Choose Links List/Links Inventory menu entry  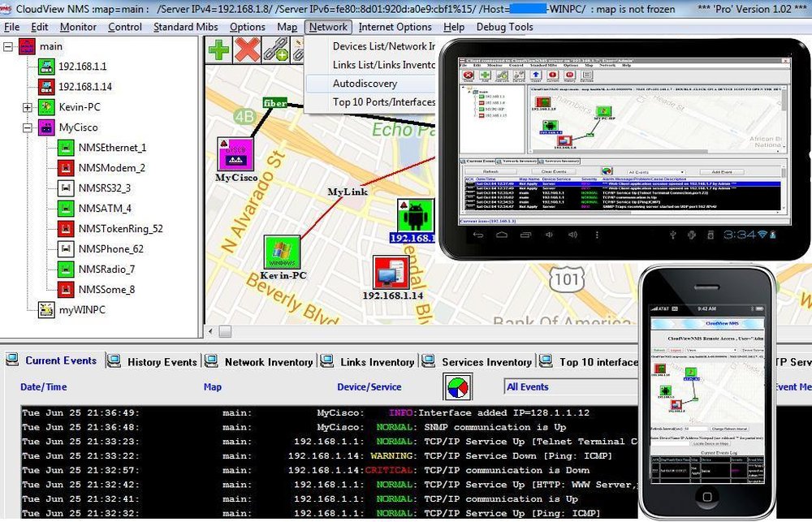(371, 65)
